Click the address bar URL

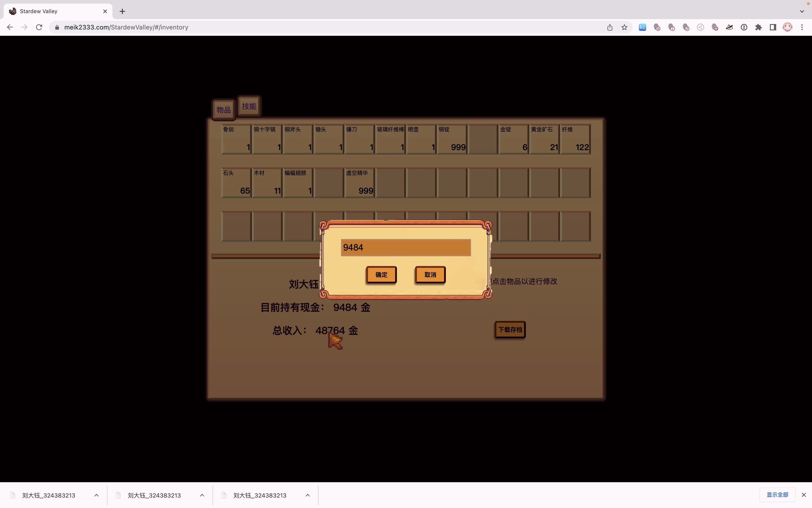[126, 27]
